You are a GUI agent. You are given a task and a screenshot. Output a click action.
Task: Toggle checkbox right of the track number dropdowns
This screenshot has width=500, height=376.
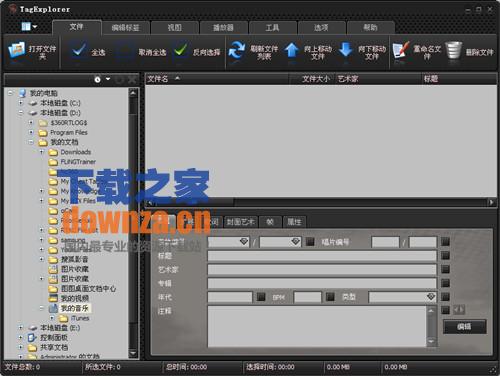tap(310, 242)
